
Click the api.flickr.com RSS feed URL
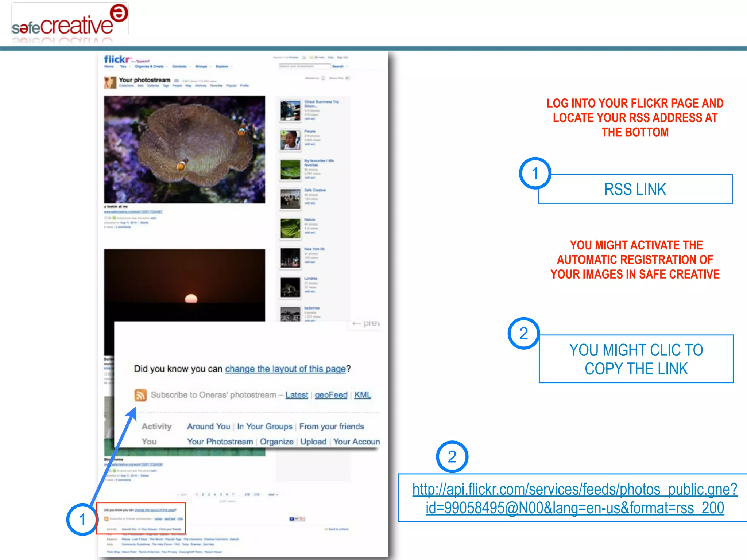click(x=575, y=498)
